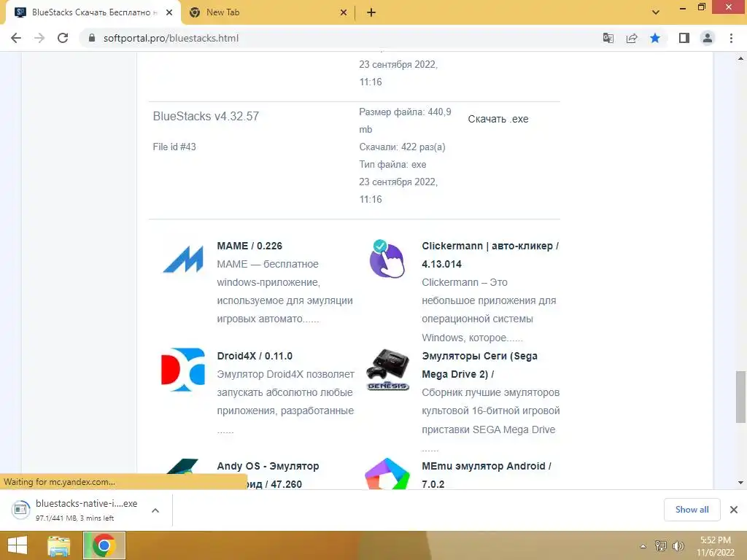Click the Chrome taskbar icon
The width and height of the screenshot is (747, 560).
click(104, 545)
